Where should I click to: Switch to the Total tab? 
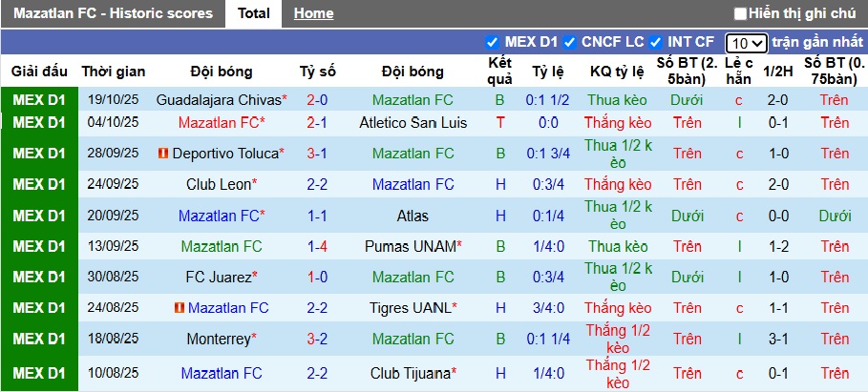pos(253,13)
